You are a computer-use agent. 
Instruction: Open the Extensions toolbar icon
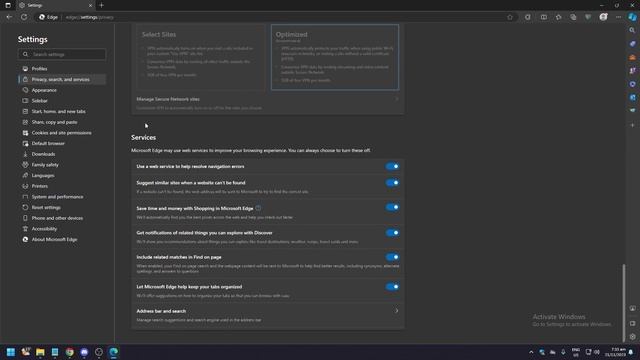(528, 17)
